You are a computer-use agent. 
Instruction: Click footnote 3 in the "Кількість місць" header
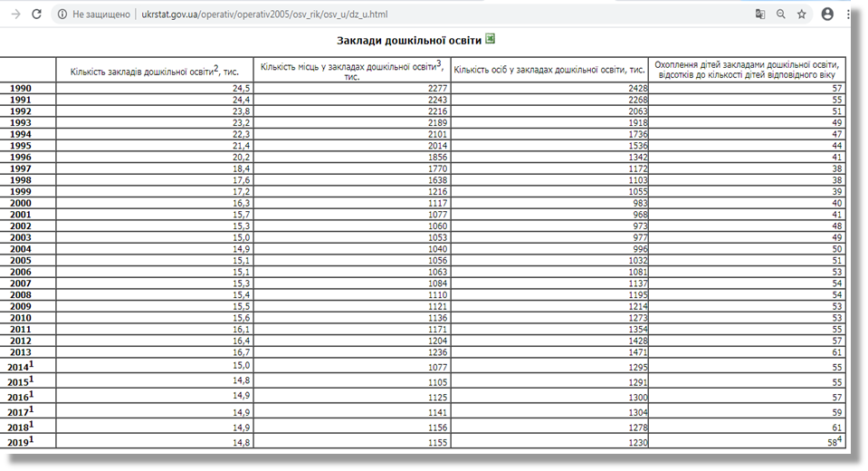point(438,63)
